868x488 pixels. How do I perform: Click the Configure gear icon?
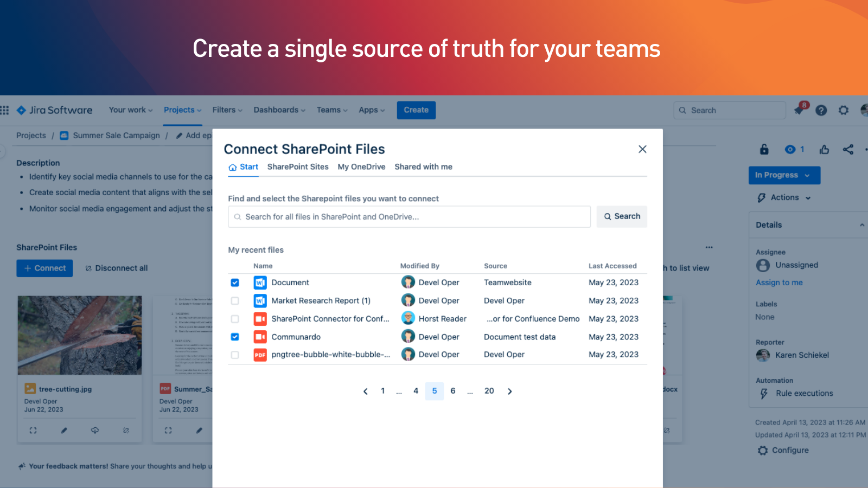[x=763, y=451]
